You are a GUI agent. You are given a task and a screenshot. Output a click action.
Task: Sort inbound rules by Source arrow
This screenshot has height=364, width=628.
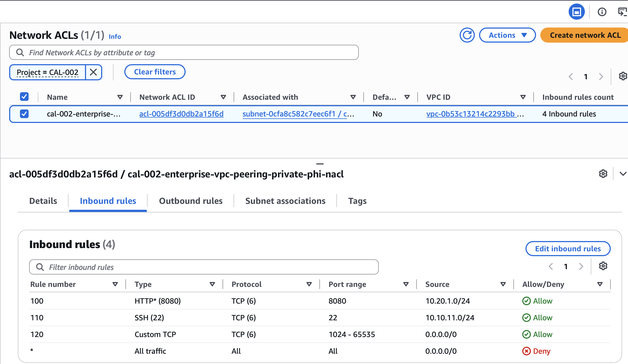[503, 284]
